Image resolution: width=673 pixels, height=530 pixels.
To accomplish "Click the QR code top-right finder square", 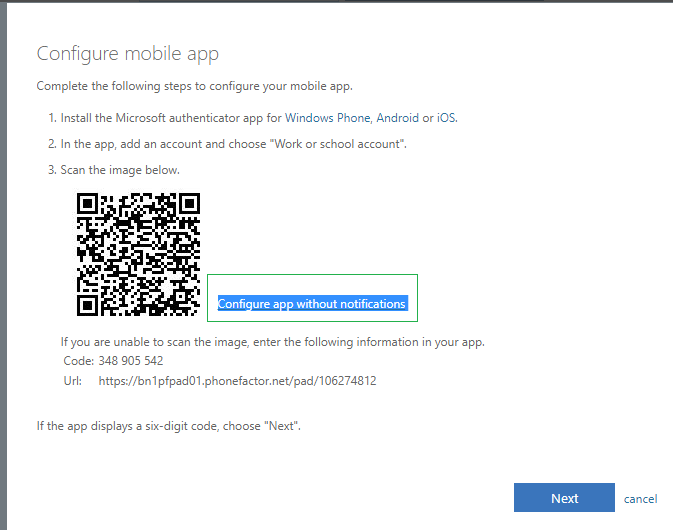I will (188, 202).
